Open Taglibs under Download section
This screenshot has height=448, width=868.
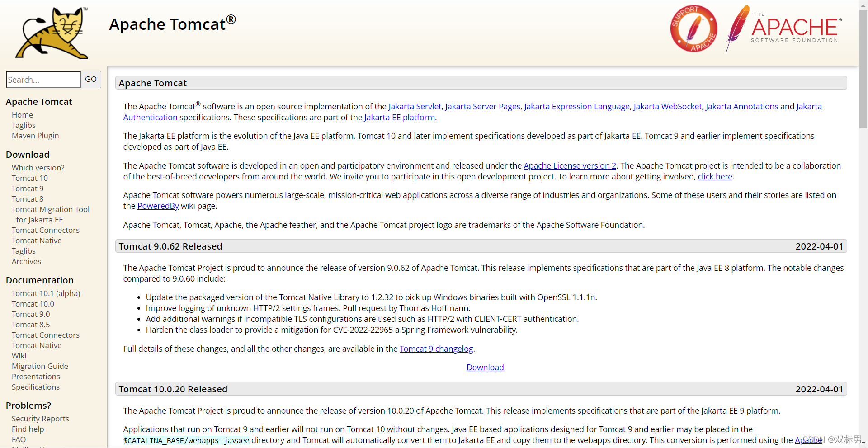pyautogui.click(x=24, y=251)
